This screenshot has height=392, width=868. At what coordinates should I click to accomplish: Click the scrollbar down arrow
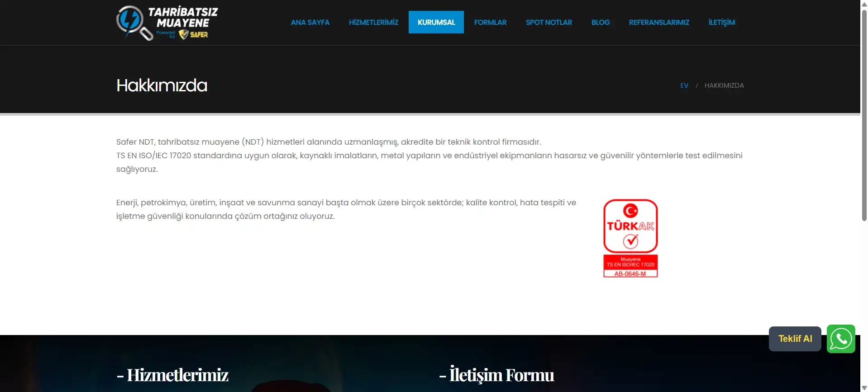pos(864,388)
